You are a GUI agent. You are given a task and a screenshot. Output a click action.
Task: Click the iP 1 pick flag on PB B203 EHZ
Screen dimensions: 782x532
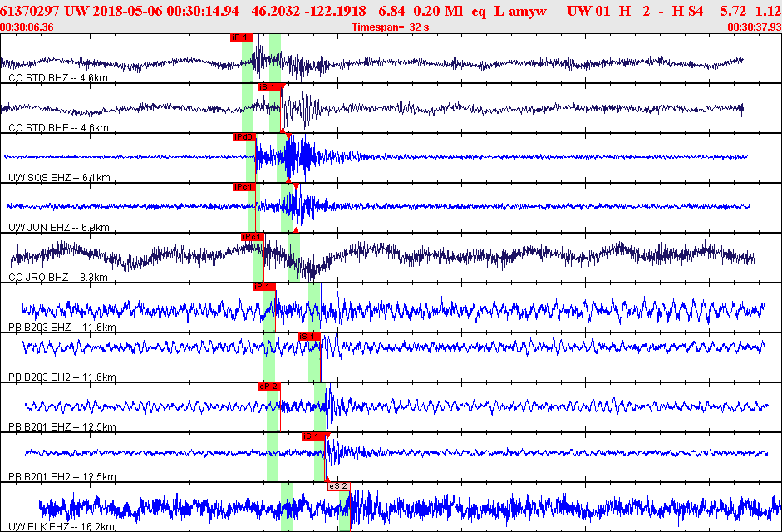click(x=263, y=287)
